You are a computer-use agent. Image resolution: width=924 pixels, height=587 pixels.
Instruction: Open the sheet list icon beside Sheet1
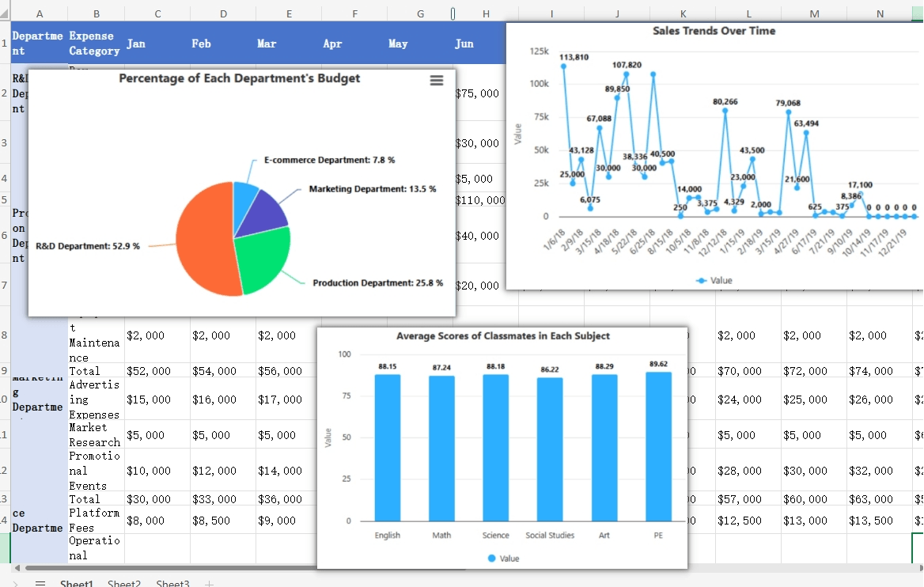[x=40, y=583]
